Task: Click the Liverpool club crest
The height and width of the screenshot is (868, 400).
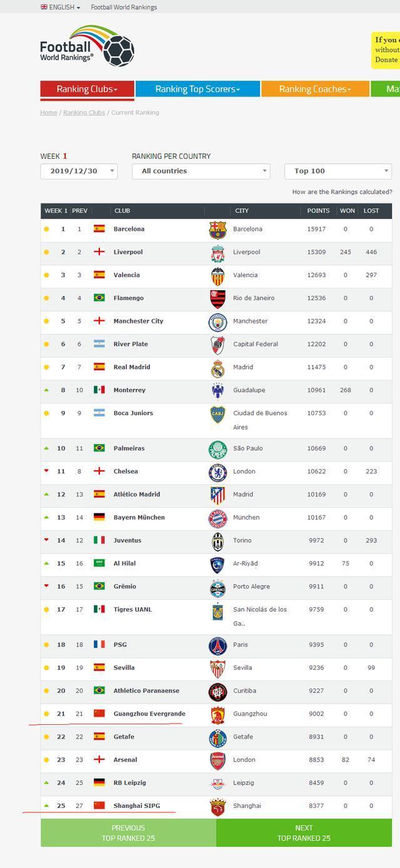Action: [x=217, y=253]
